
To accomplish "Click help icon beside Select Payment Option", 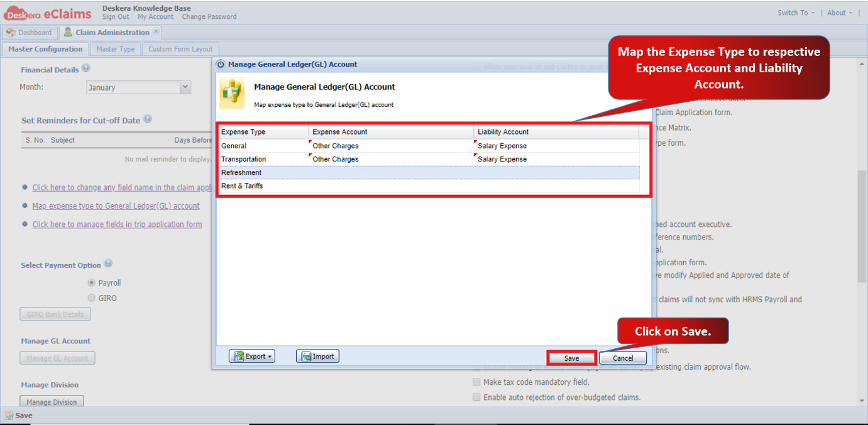I will (x=108, y=263).
